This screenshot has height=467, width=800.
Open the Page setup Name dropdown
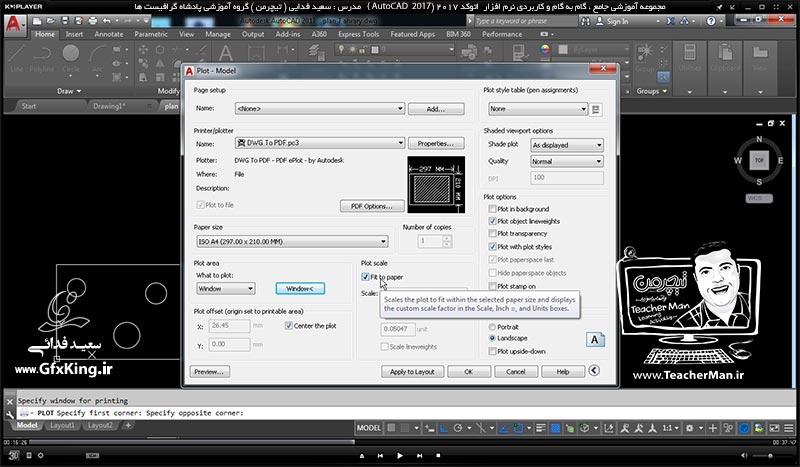[x=320, y=109]
